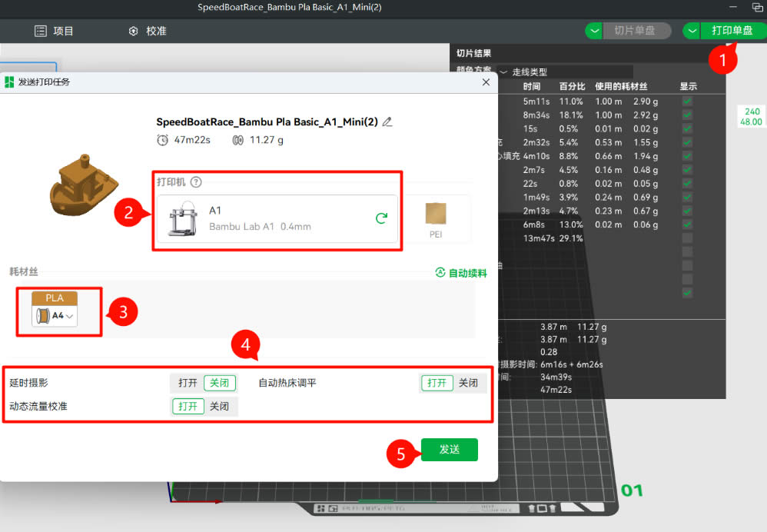Click the 校准 calibration icon in top bar

pyautogui.click(x=134, y=32)
